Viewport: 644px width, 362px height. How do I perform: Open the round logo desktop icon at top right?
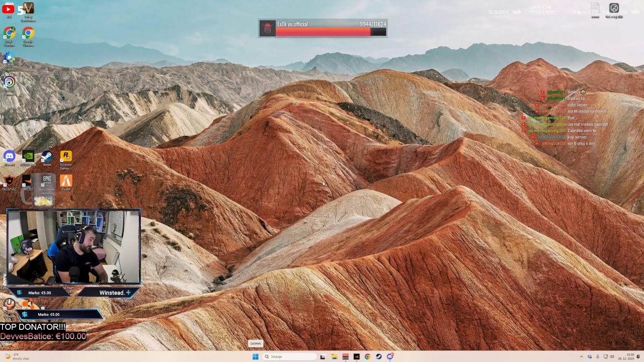tap(614, 10)
